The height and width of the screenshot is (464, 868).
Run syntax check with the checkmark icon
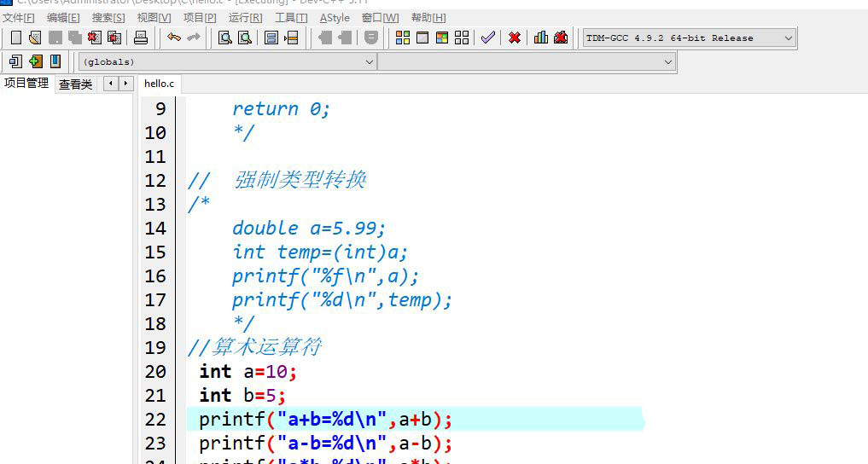click(x=487, y=38)
